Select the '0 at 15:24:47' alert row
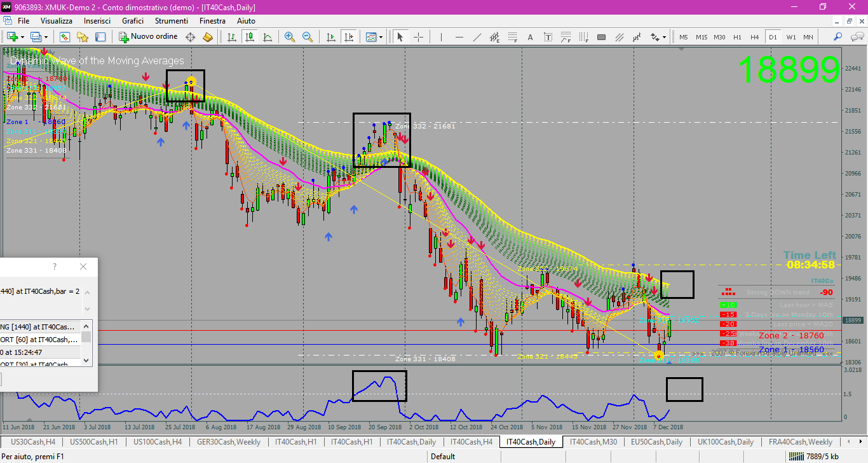This screenshot has width=868, height=463. point(40,352)
